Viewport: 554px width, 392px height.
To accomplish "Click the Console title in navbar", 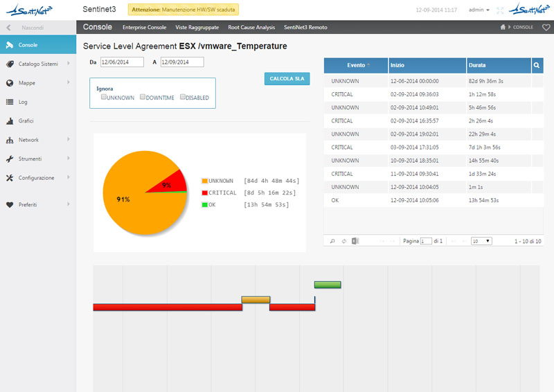I will (x=98, y=27).
